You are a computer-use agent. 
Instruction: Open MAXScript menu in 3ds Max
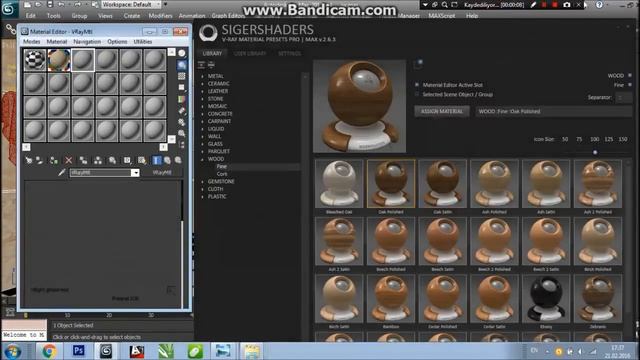(x=442, y=16)
